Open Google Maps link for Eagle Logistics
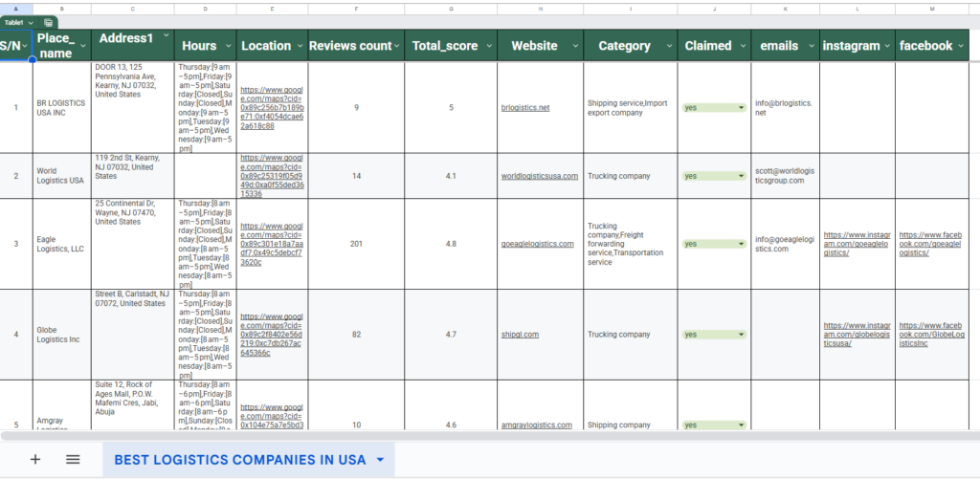Image resolution: width=980 pixels, height=479 pixels. (x=272, y=244)
